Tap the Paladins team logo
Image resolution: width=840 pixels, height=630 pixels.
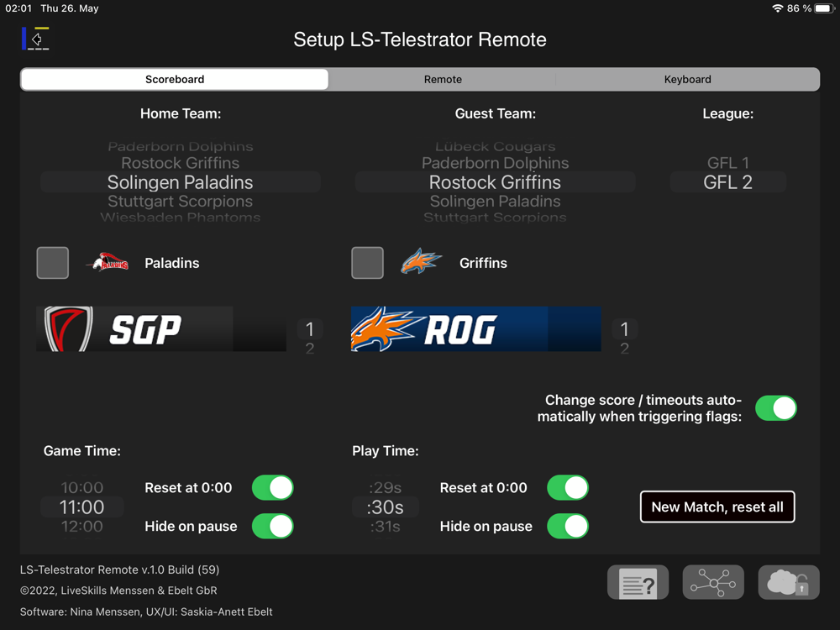pos(108,263)
